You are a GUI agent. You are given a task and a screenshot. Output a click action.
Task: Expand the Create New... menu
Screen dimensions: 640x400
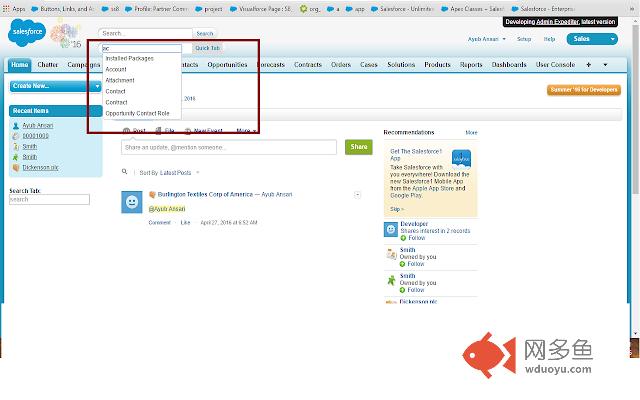click(x=56, y=86)
